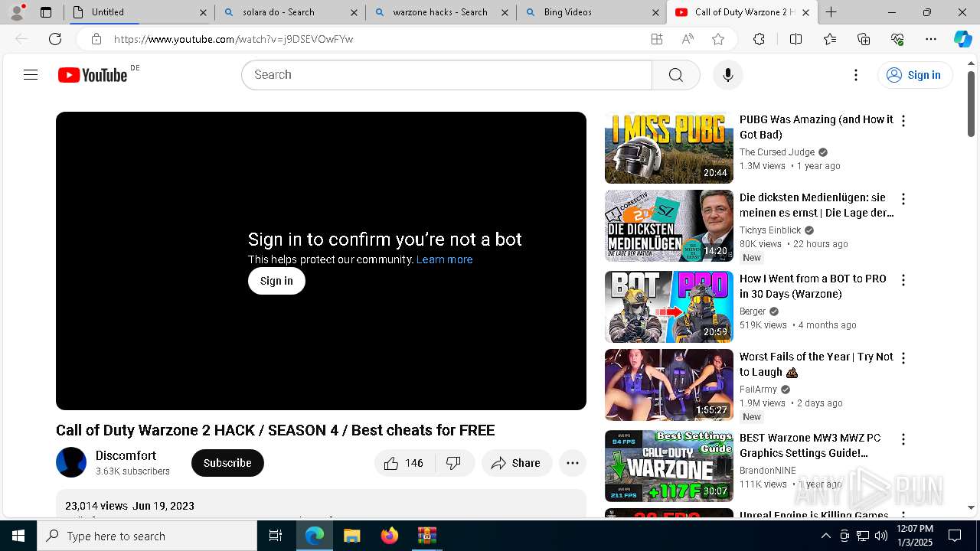This screenshot has width=980, height=551.
Task: Open the Learn more link
Action: [x=444, y=259]
